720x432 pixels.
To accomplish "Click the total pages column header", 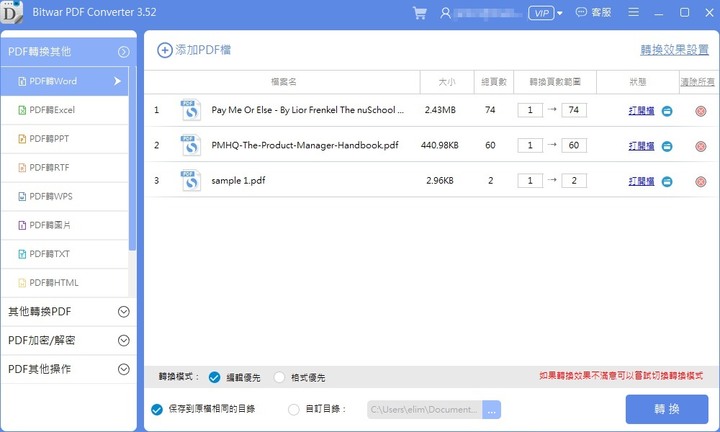I will point(494,82).
